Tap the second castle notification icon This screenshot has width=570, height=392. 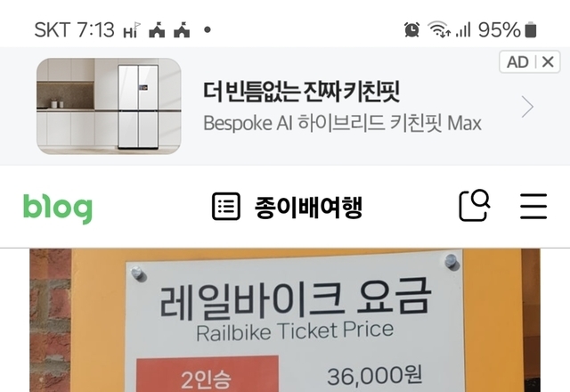pos(182,29)
